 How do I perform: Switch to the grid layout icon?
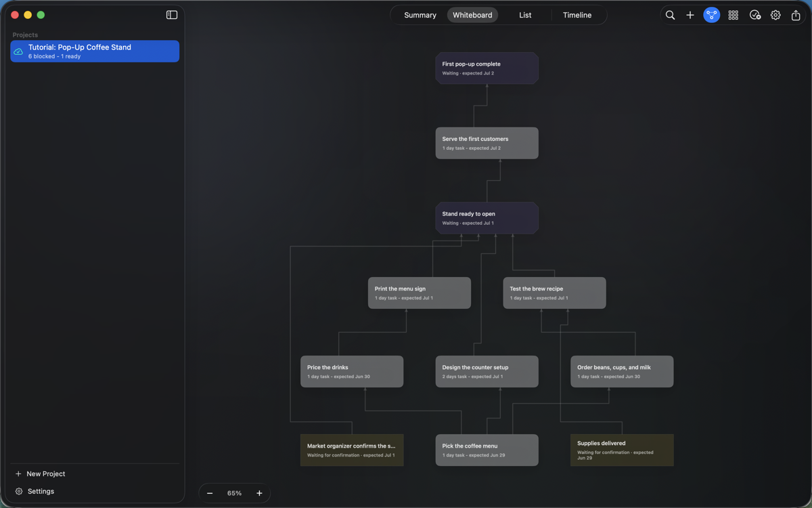pos(733,15)
